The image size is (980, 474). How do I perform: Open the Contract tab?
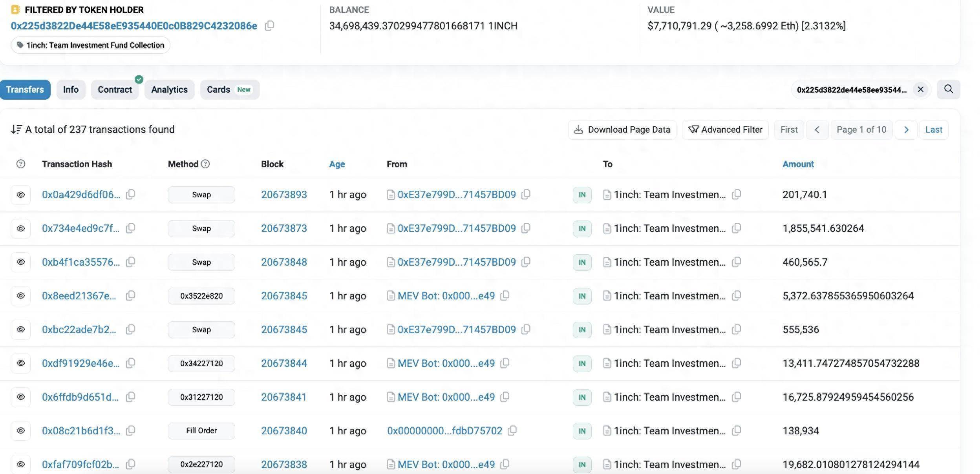(115, 90)
